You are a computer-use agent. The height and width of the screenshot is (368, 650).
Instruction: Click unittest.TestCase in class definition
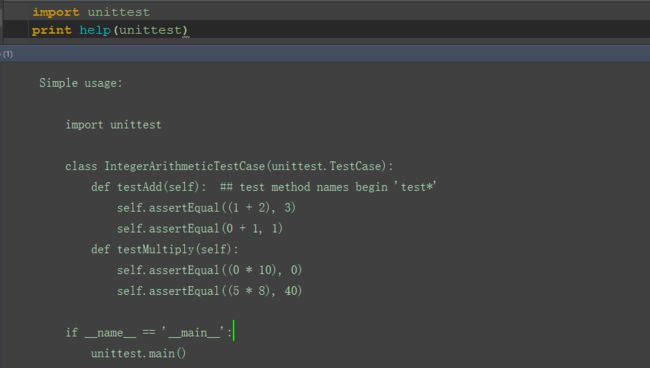[x=326, y=166]
